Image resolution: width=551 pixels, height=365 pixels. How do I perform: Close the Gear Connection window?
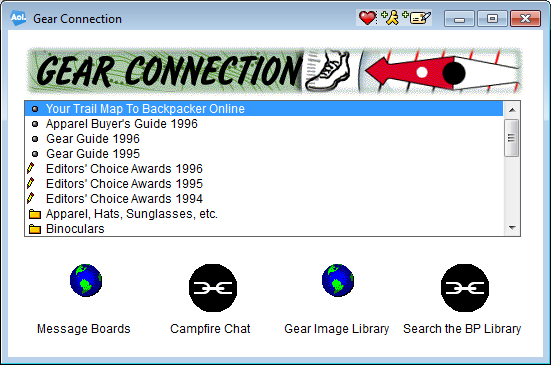tap(525, 19)
